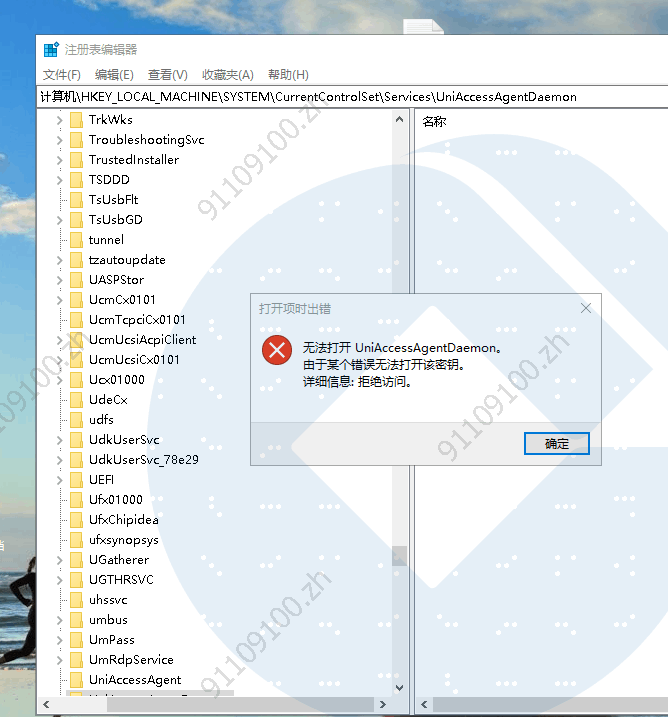The image size is (668, 717).
Task: Close the 打开项时出错 dialog
Action: [x=586, y=308]
